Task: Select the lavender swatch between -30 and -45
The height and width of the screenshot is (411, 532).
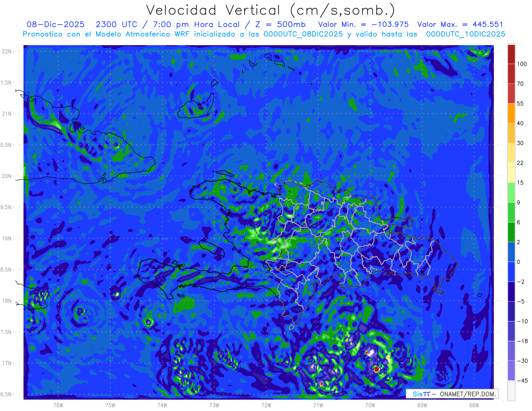Action: pos(511,371)
